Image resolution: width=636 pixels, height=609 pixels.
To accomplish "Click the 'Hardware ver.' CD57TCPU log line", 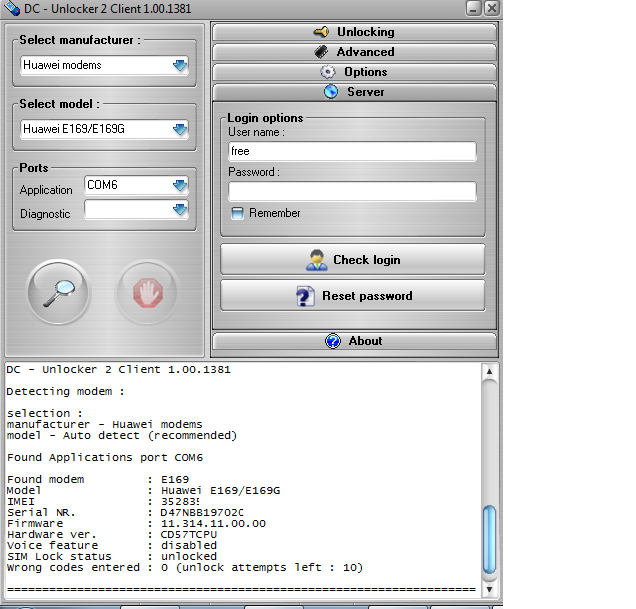I will coord(112,534).
